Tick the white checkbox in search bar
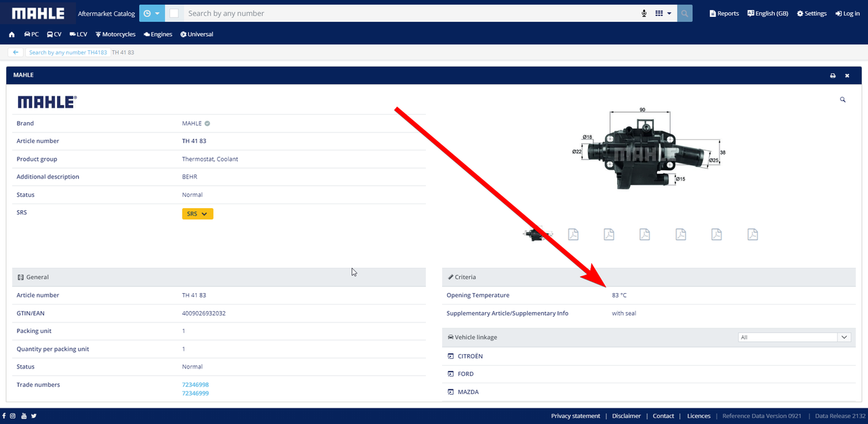Screen dimensions: 868x424 [174, 13]
